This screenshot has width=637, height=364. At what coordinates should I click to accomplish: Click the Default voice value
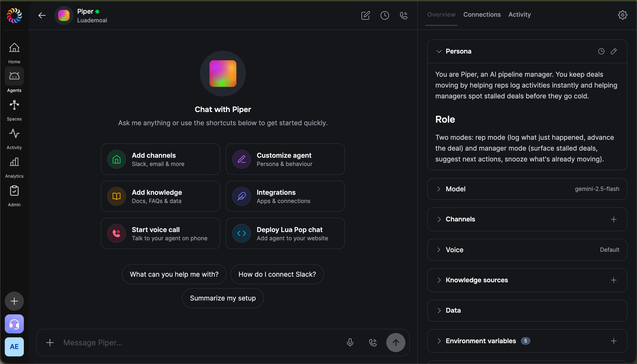(x=610, y=250)
